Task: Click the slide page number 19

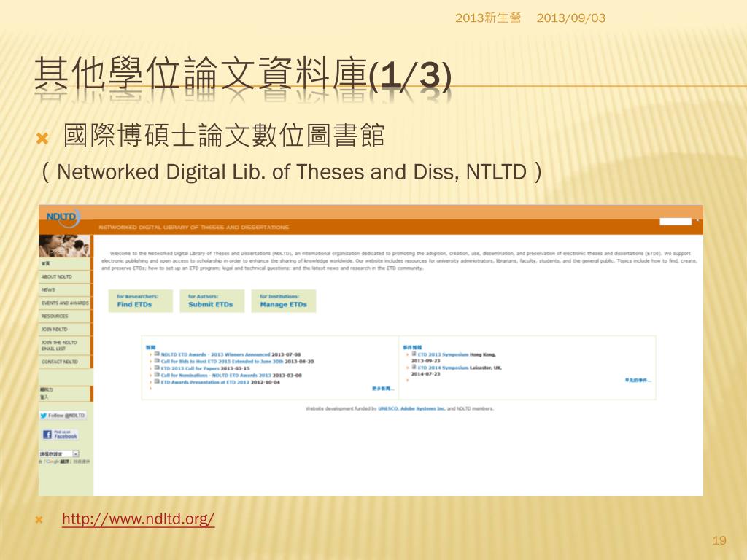Action: click(719, 540)
